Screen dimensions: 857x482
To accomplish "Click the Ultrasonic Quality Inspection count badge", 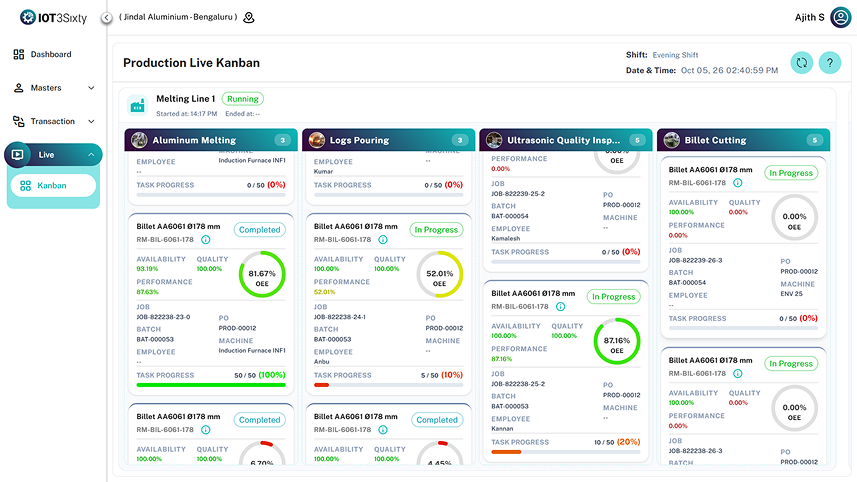I will (x=637, y=140).
